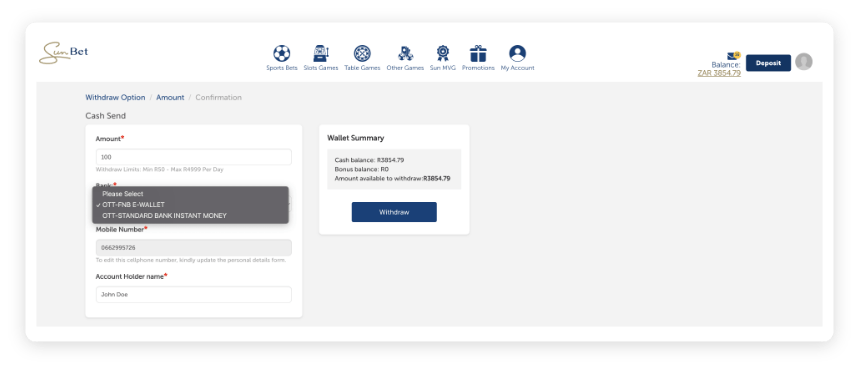Image resolution: width=859 pixels, height=370 pixels.
Task: Open the Other Games icon
Action: [405, 53]
